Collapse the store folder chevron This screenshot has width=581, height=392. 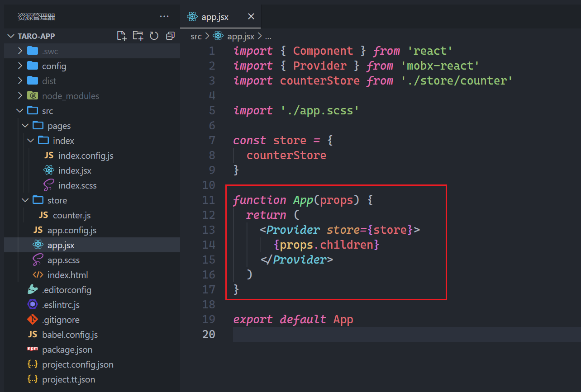(x=25, y=200)
